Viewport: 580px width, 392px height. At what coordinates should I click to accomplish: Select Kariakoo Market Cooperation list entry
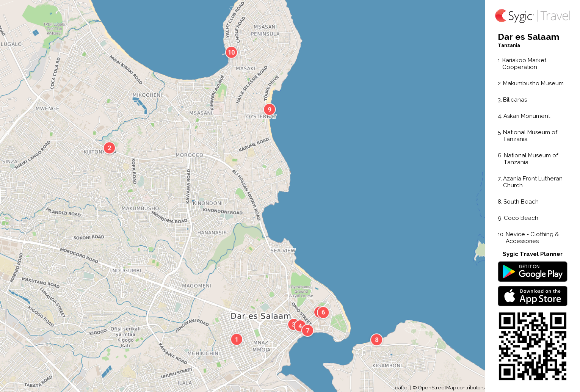point(524,64)
